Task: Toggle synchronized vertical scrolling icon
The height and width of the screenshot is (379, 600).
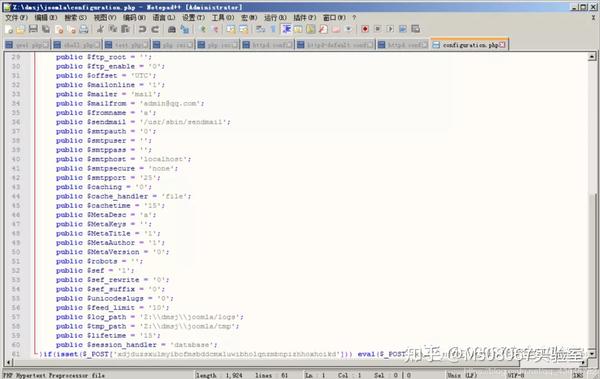Action: (x=231, y=29)
